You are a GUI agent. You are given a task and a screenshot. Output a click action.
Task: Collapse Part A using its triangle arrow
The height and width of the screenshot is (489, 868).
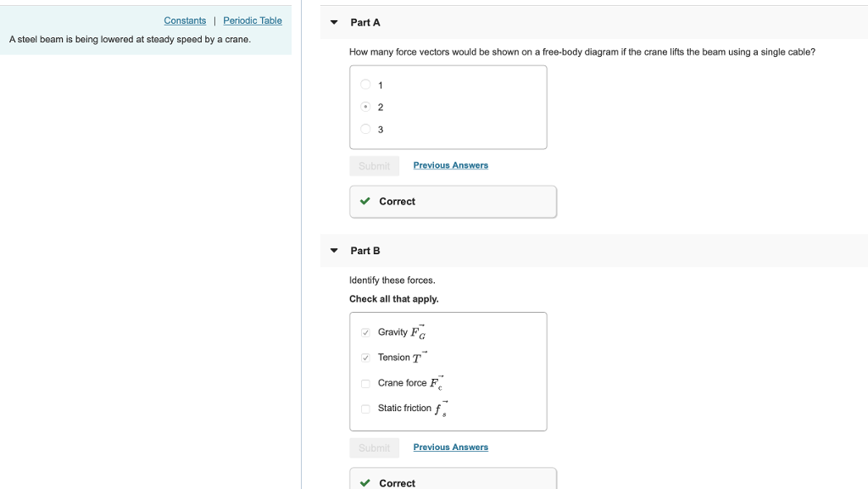(x=334, y=23)
